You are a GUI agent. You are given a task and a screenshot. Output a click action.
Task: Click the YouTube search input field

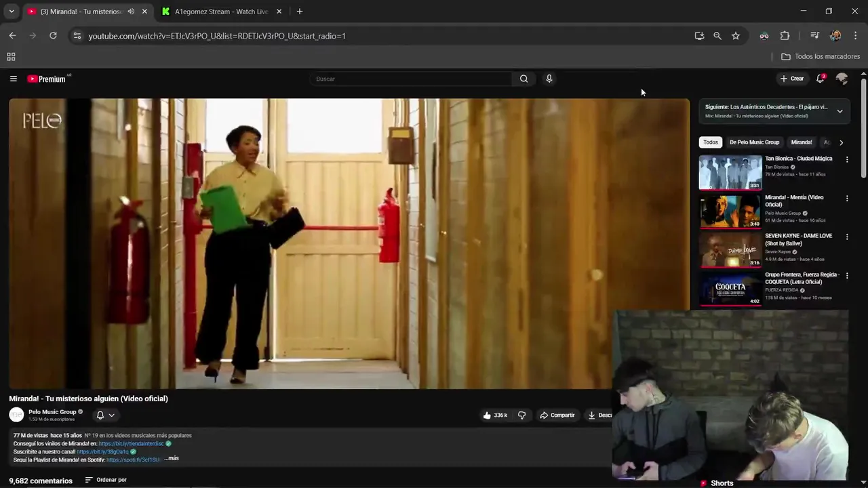(x=410, y=79)
